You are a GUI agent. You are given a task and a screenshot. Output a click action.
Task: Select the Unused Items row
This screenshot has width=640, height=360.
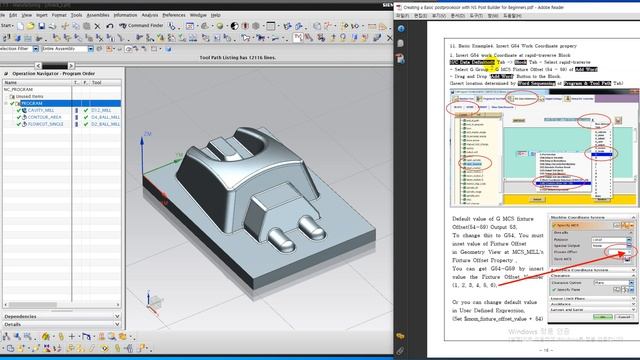[61, 96]
